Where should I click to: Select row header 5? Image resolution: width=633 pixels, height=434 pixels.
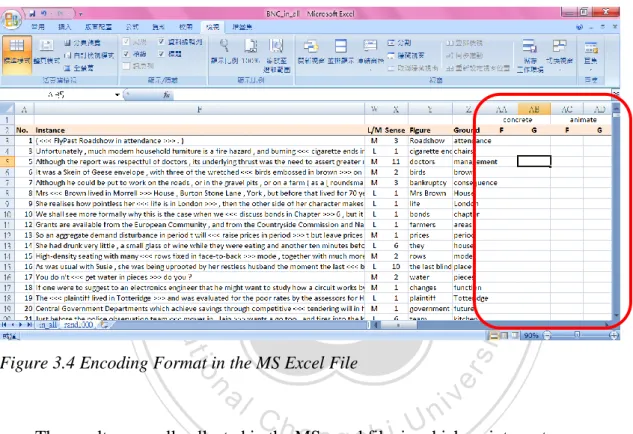pyautogui.click(x=7, y=161)
